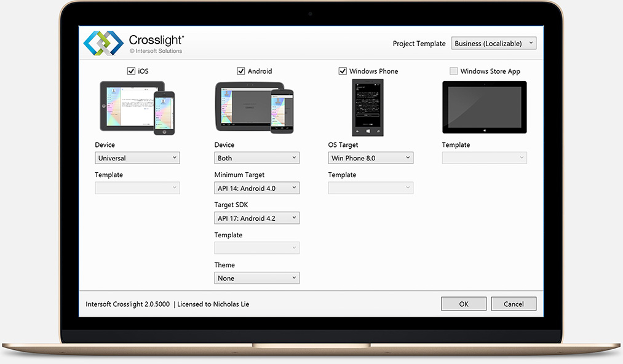The width and height of the screenshot is (623, 364).
Task: Open the iOS Device dropdown showing Universal
Action: point(137,157)
